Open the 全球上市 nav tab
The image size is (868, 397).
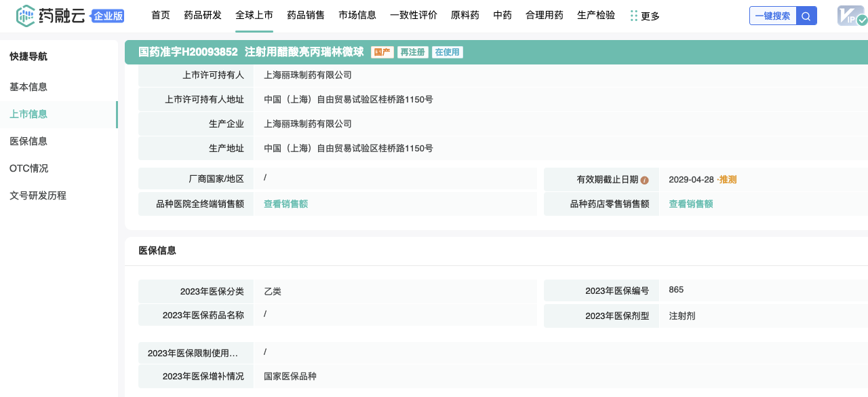coord(254,15)
